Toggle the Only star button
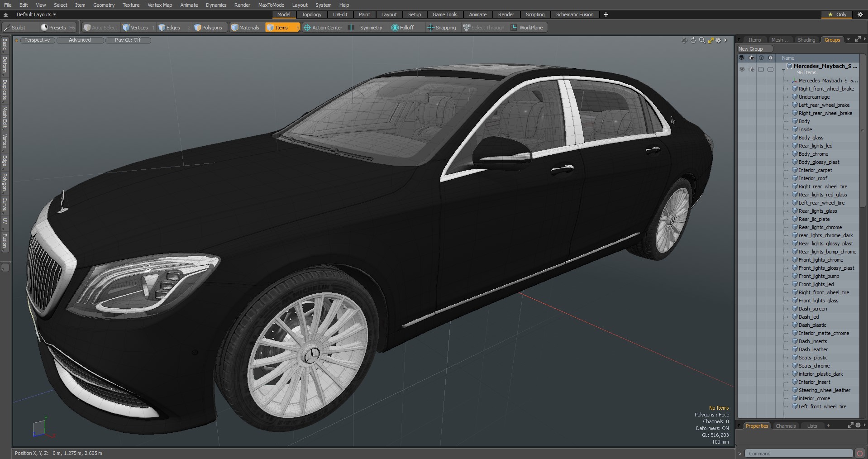868x459 pixels. pyautogui.click(x=837, y=14)
